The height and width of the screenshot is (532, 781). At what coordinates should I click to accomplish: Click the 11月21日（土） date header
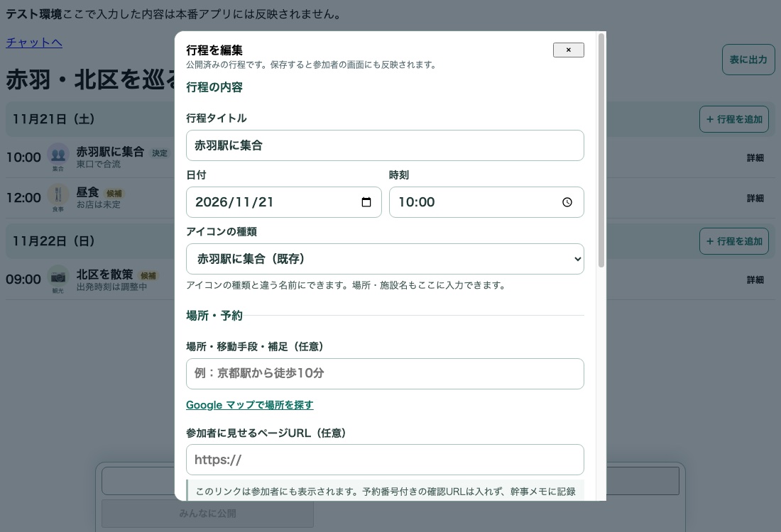[53, 119]
